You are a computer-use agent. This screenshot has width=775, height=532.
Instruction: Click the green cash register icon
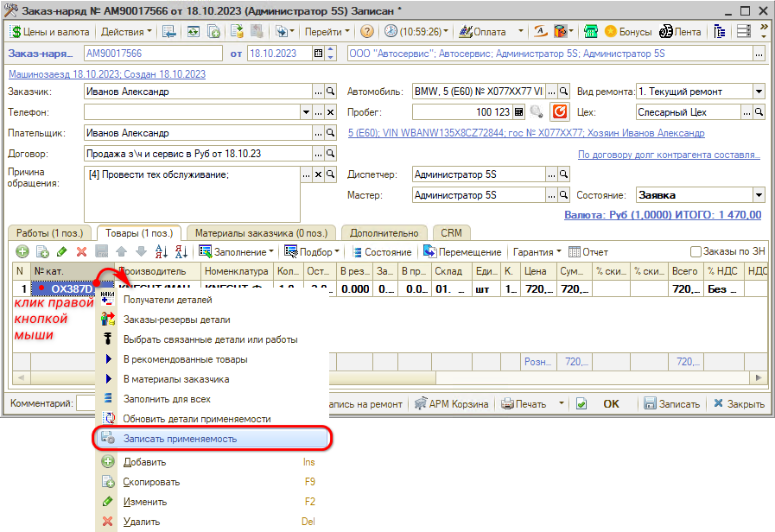(591, 32)
